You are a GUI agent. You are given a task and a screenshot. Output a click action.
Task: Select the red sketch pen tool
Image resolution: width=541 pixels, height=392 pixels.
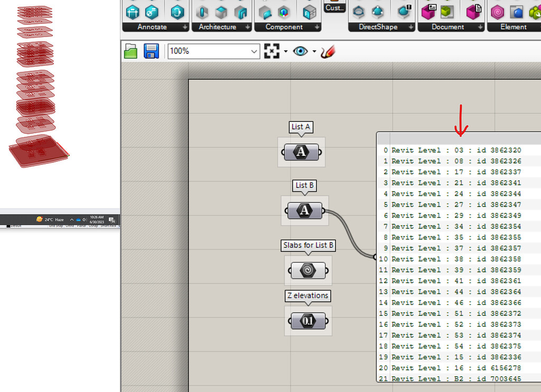pyautogui.click(x=327, y=51)
